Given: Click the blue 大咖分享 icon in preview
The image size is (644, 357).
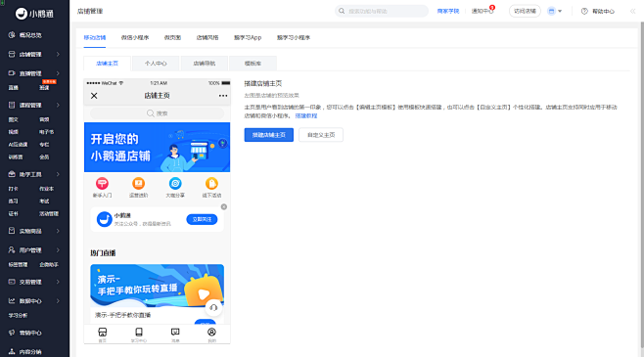Looking at the screenshot, I should (x=175, y=183).
